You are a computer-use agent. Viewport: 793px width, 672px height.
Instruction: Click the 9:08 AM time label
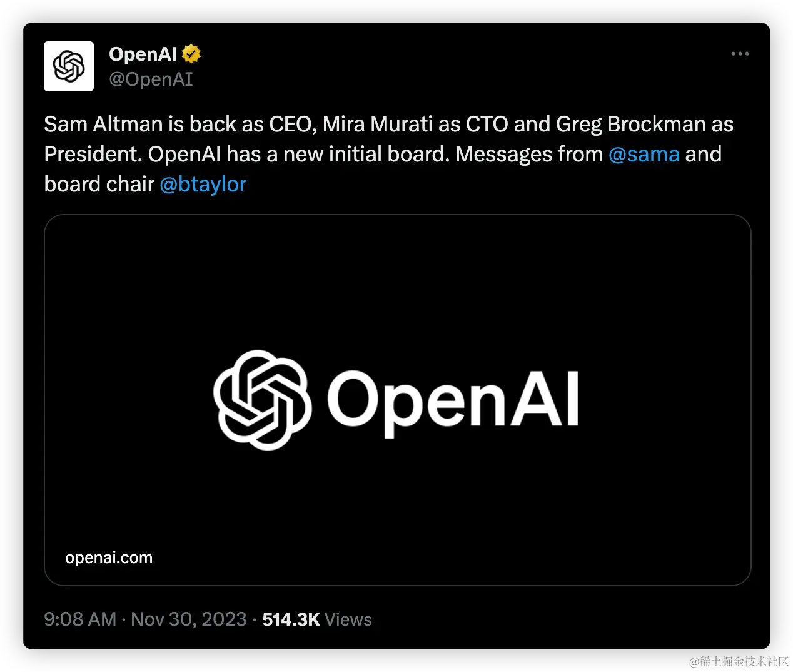(80, 619)
